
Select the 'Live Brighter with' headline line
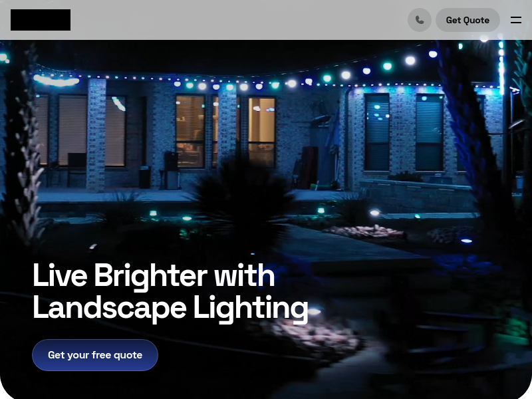[x=154, y=277]
